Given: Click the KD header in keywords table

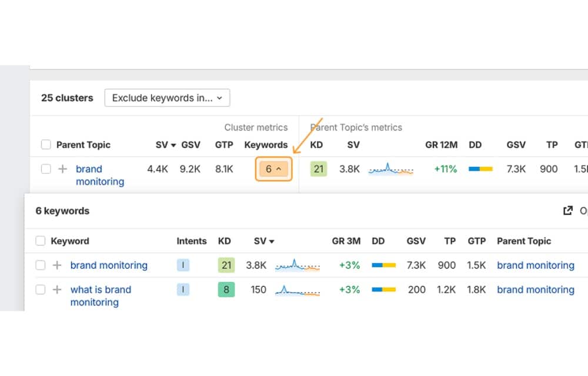Looking at the screenshot, I should 224,241.
